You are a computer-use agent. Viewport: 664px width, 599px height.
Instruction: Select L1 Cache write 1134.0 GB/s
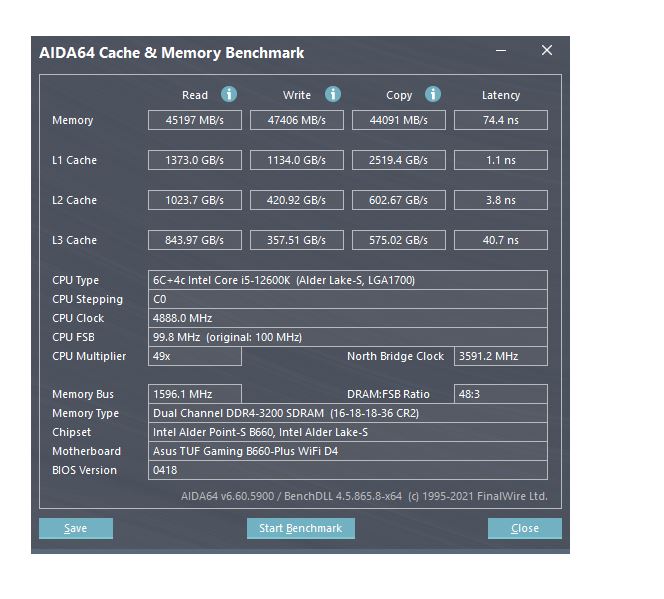[297, 160]
